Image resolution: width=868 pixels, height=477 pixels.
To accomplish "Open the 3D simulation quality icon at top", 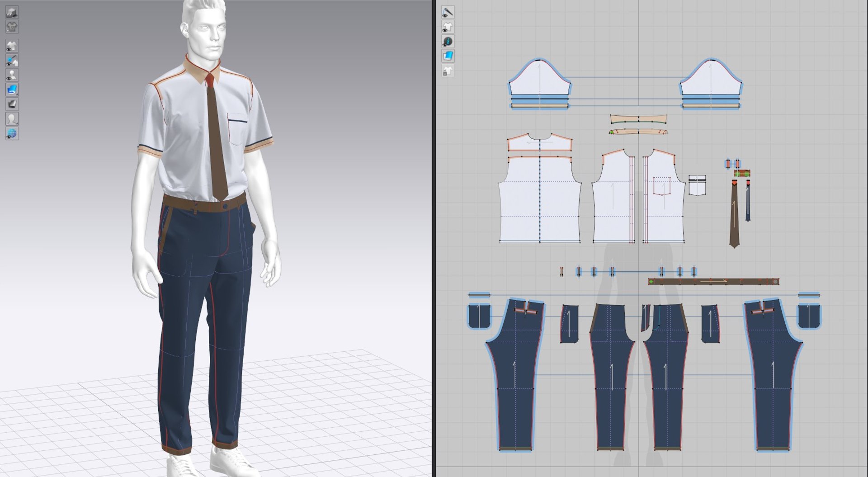I will [x=12, y=12].
